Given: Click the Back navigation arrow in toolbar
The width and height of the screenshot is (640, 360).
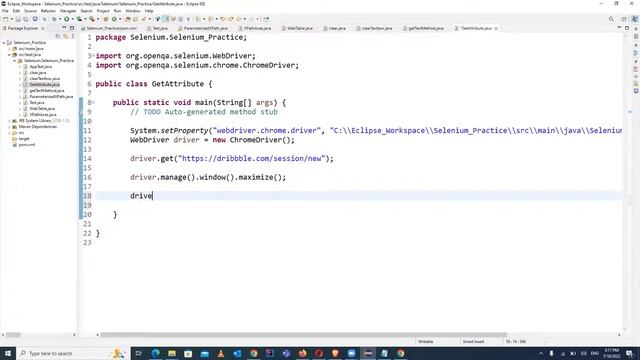Looking at the screenshot, I should click(239, 19).
